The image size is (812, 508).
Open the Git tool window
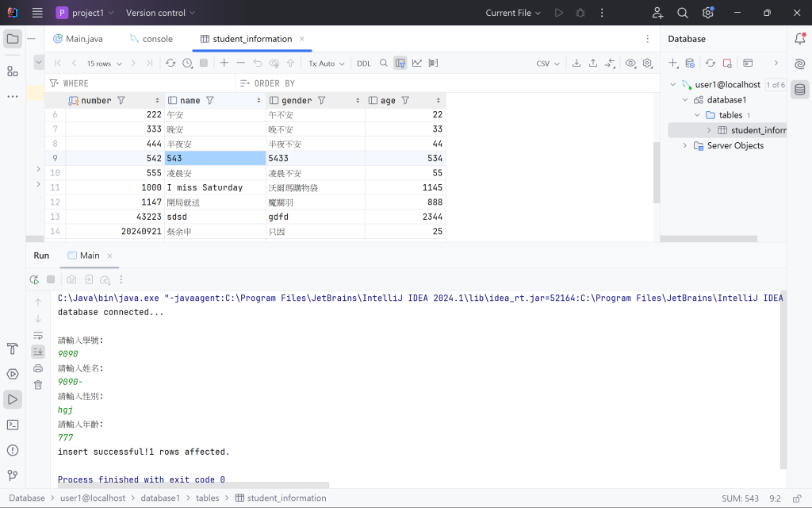pyautogui.click(x=13, y=475)
